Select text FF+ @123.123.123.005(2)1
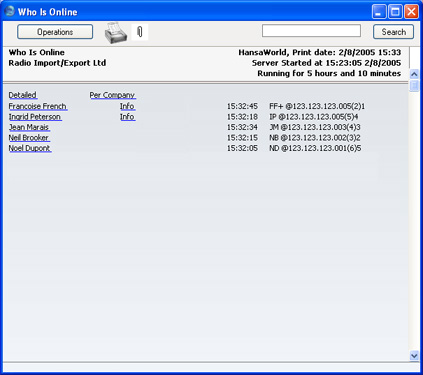The width and height of the screenshot is (423, 375). tap(317, 106)
